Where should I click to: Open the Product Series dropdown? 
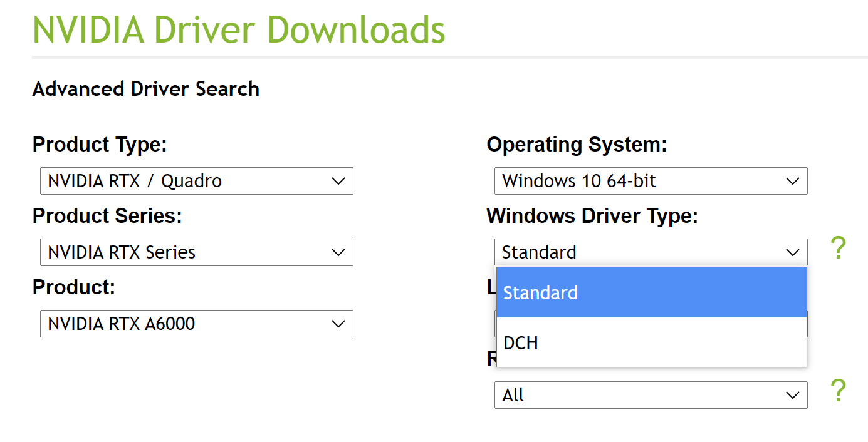click(196, 252)
